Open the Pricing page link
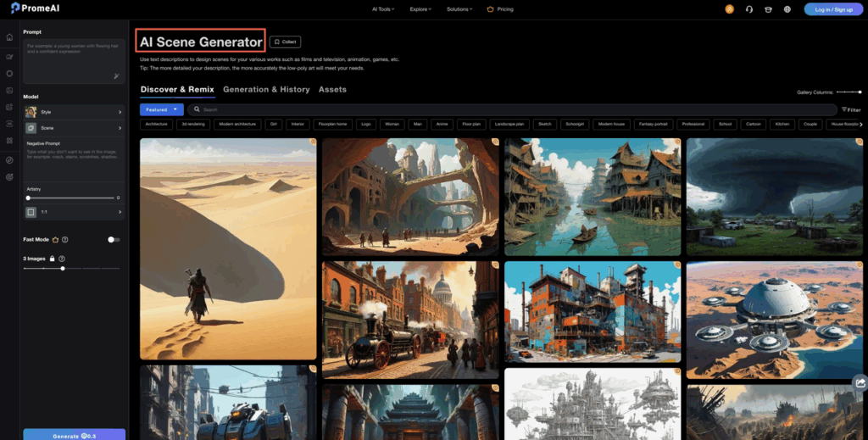The width and height of the screenshot is (868, 440). point(505,8)
